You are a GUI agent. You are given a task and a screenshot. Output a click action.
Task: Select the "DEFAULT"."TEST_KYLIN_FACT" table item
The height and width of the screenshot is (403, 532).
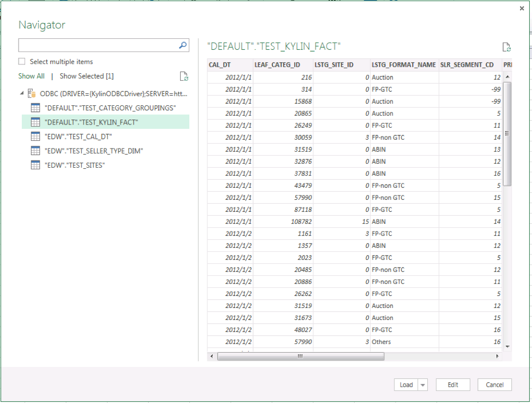pos(91,122)
